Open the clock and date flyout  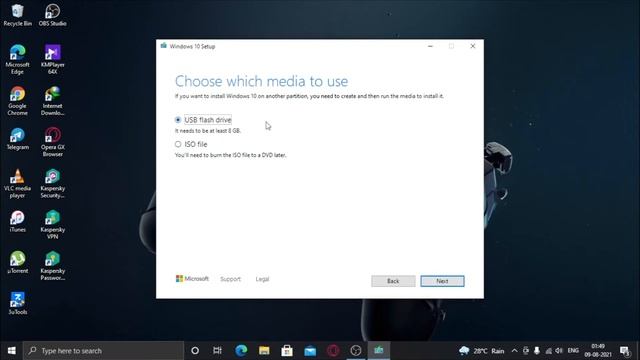(598, 351)
